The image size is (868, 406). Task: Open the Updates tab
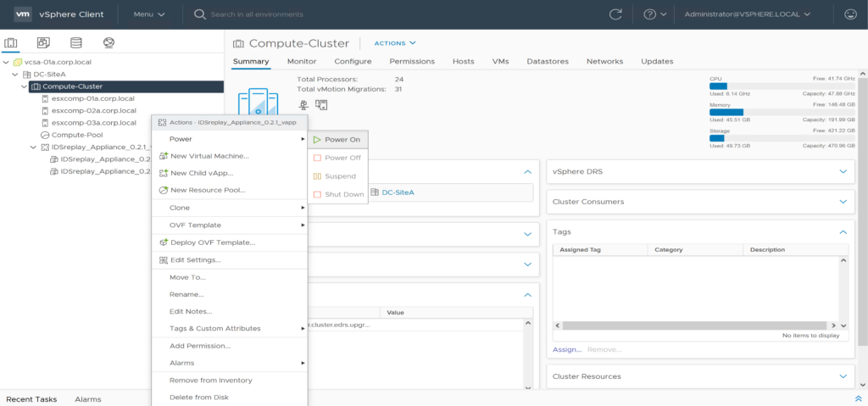(x=657, y=62)
